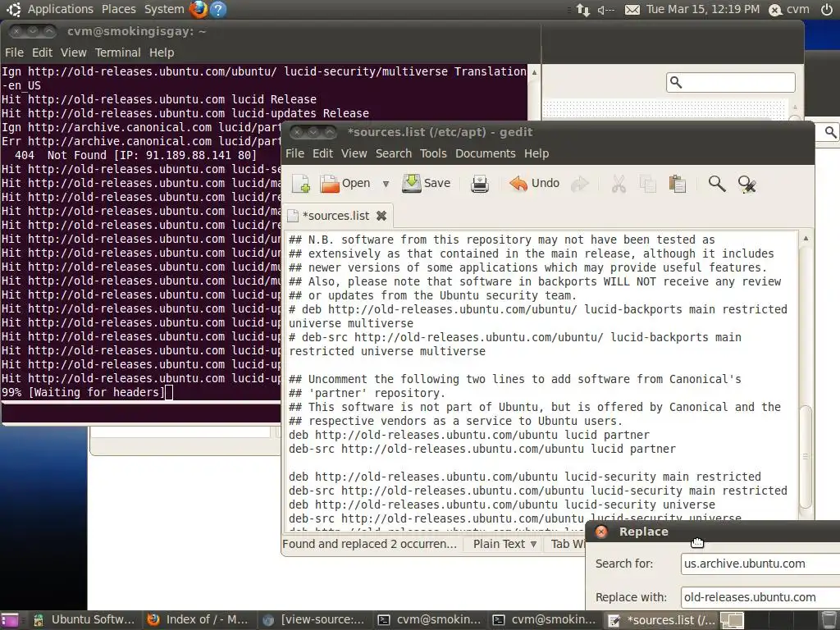This screenshot has width=840, height=630.
Task: Launch Firefox from the top panel
Action: (x=199, y=9)
